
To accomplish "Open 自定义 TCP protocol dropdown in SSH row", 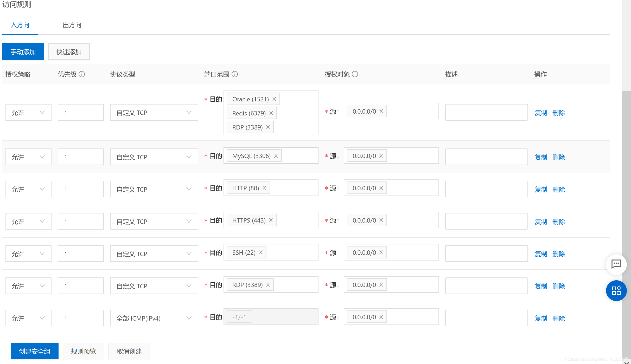I will 154,254.
